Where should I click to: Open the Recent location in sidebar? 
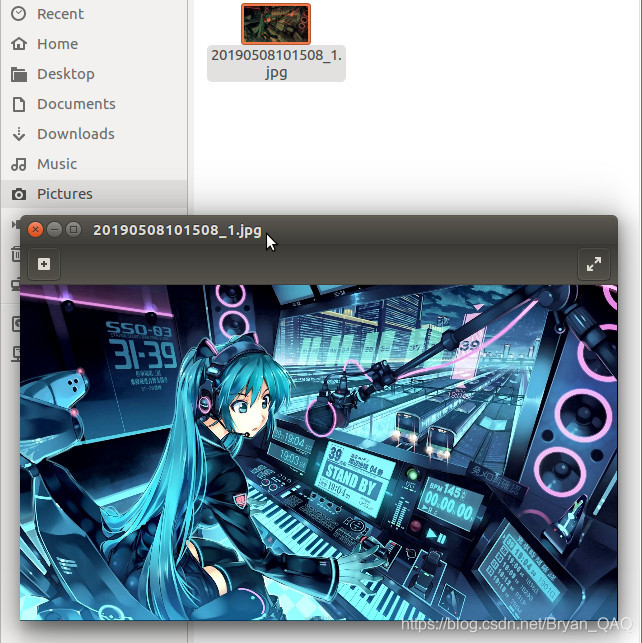coord(93,14)
